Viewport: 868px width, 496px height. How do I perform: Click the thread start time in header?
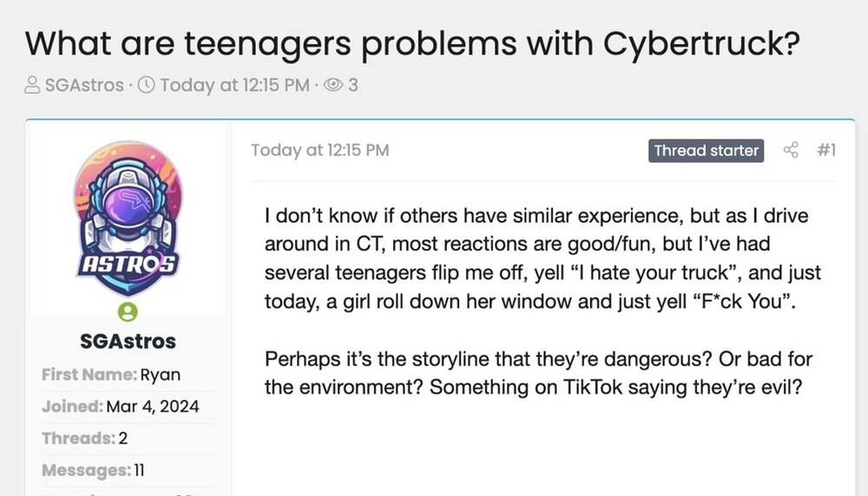234,86
